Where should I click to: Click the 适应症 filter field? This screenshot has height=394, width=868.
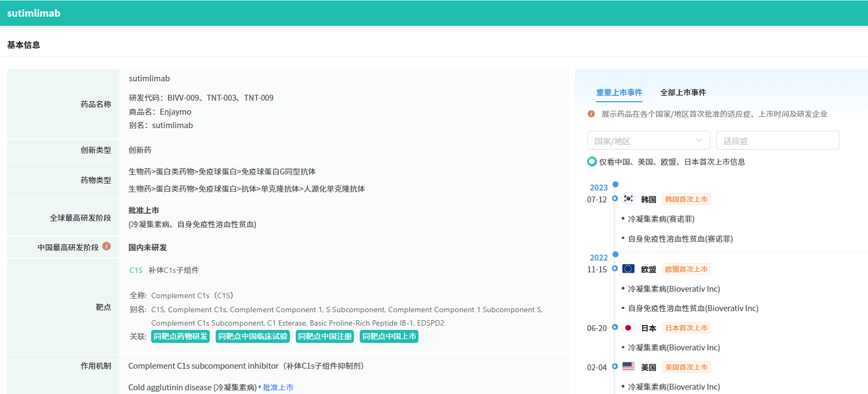click(x=777, y=140)
